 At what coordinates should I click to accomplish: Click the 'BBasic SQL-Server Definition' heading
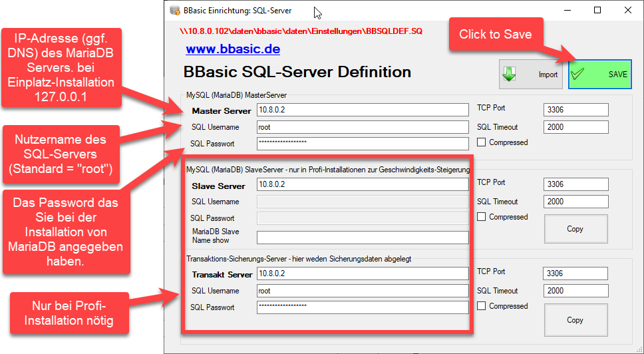[297, 72]
